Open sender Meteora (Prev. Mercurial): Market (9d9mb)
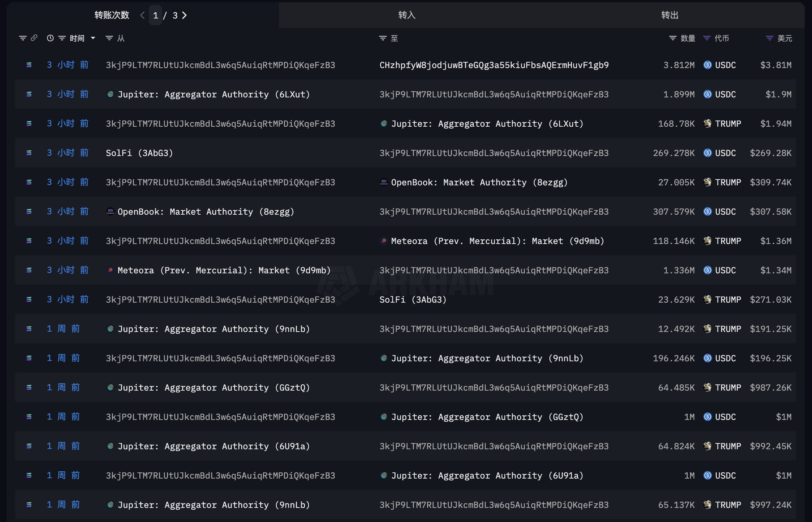 (224, 270)
